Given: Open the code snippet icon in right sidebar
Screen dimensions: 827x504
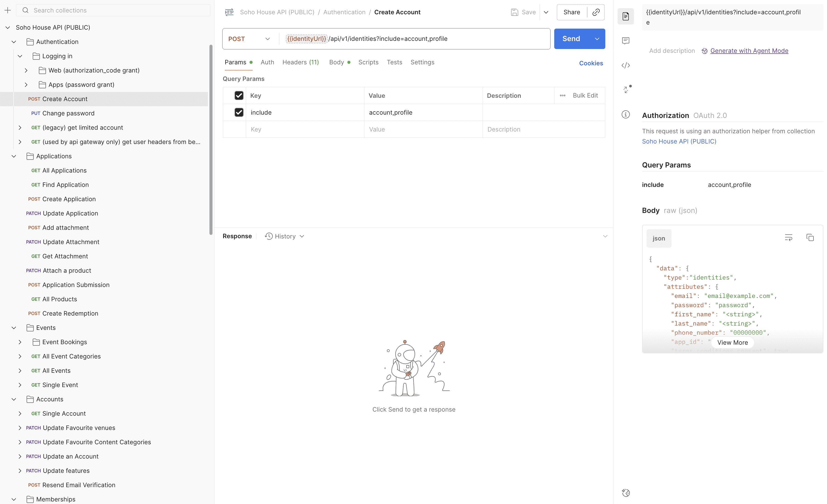Looking at the screenshot, I should point(626,65).
